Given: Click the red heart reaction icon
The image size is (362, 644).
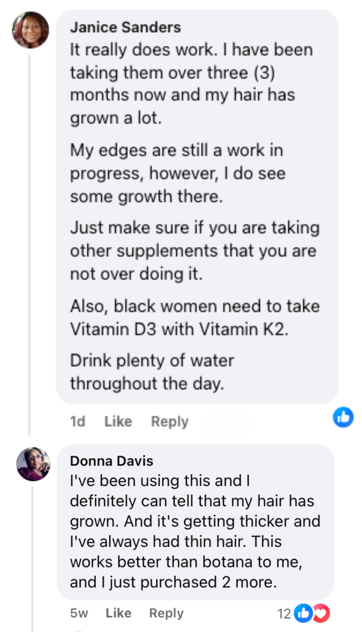Looking at the screenshot, I should [x=322, y=613].
